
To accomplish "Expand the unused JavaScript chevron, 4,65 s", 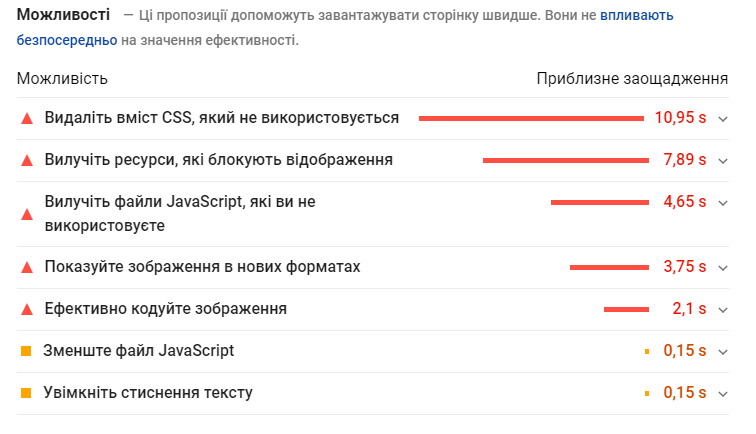I will point(724,202).
